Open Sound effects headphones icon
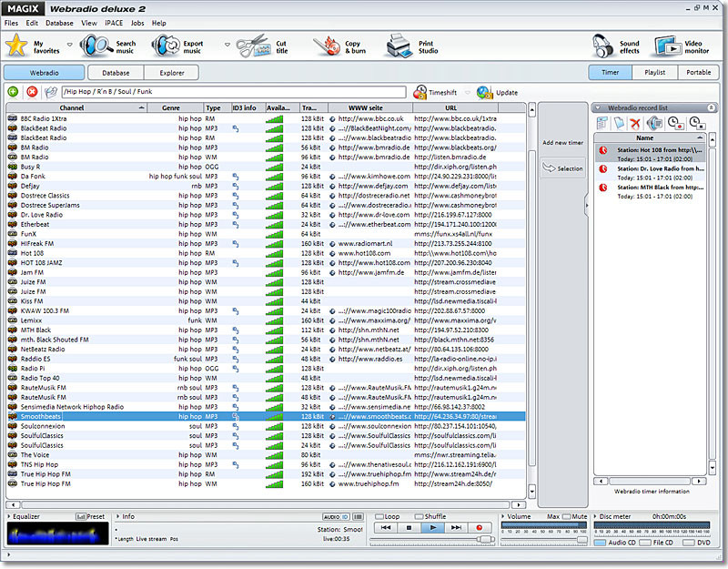This screenshot has height=569, width=728. [603, 46]
